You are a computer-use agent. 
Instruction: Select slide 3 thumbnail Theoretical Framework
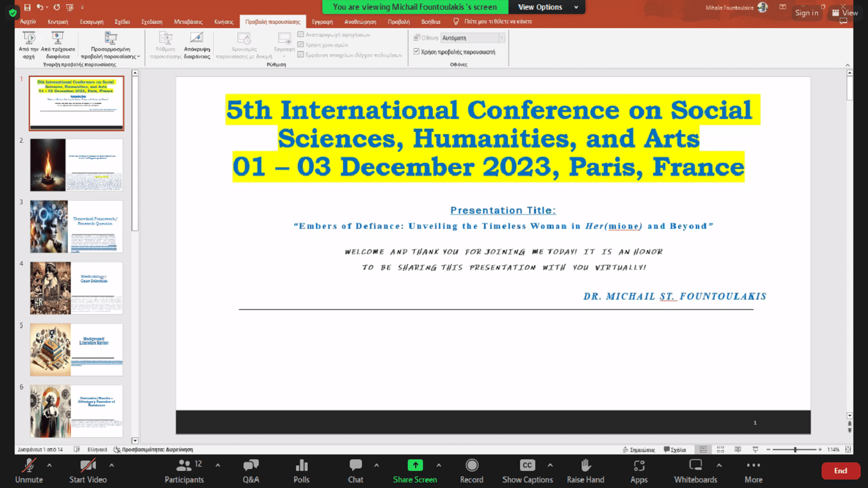tap(77, 226)
